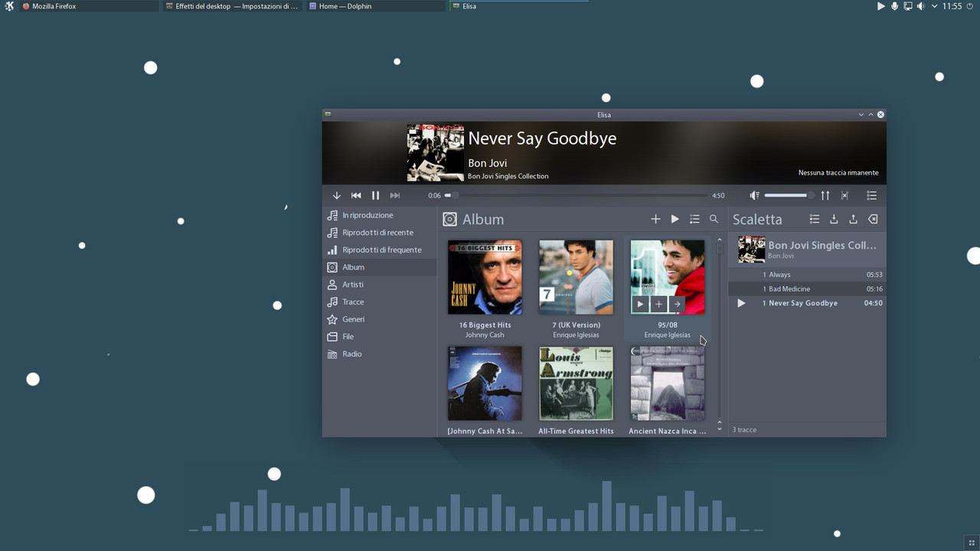
Task: Play all albums with the play icon
Action: tap(675, 219)
